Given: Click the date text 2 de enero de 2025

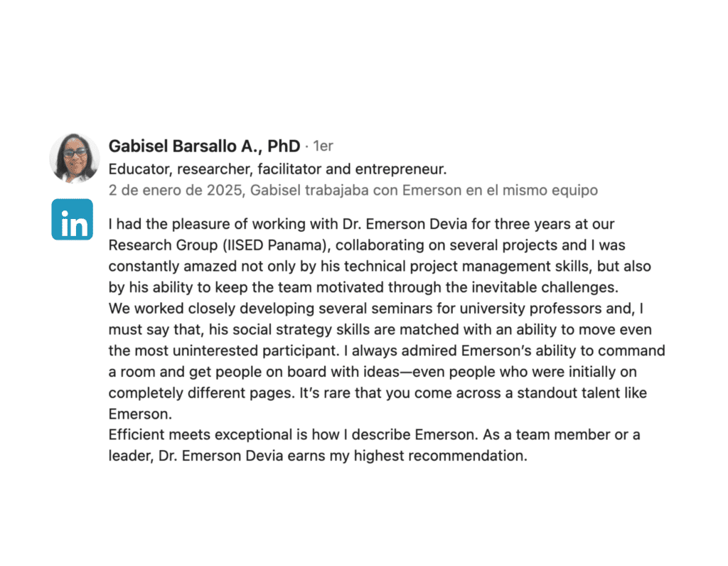Looking at the screenshot, I should click(x=180, y=190).
